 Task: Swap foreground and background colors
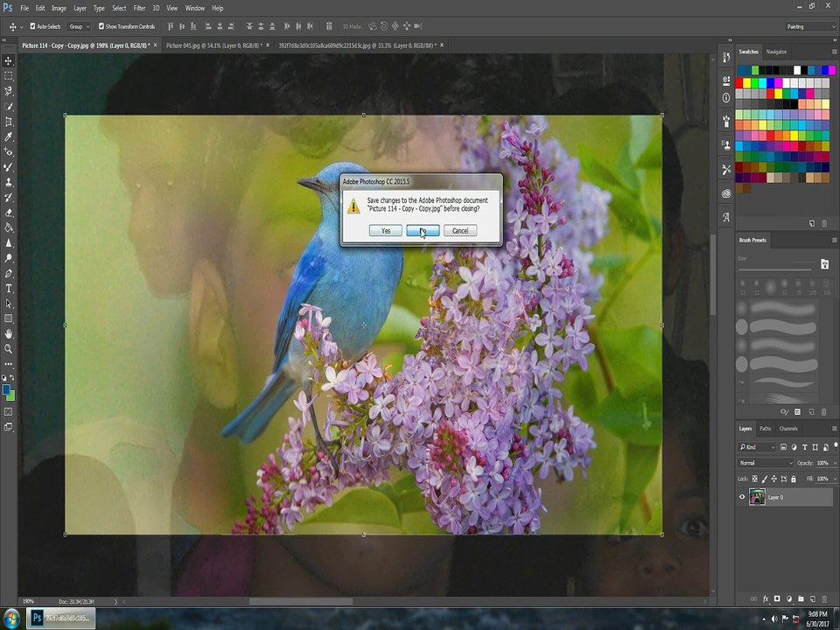pyautogui.click(x=12, y=378)
